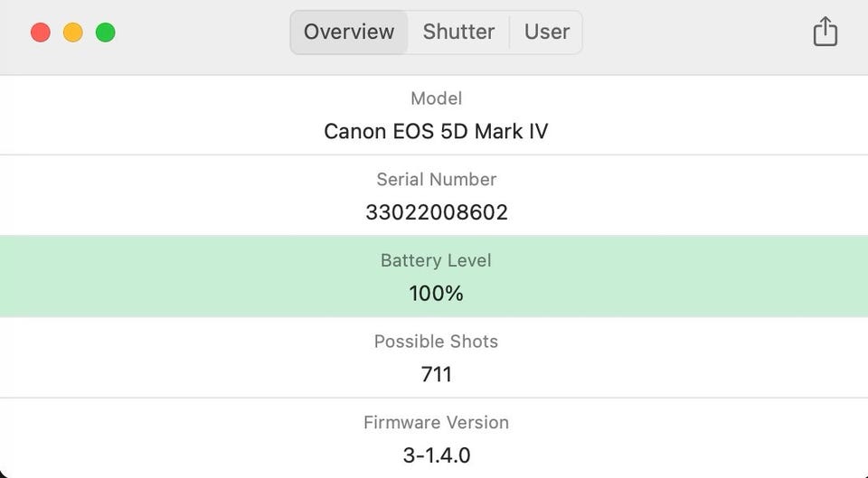
Task: Select the Canon EOS 5D Mark IV text
Action: [x=436, y=132]
